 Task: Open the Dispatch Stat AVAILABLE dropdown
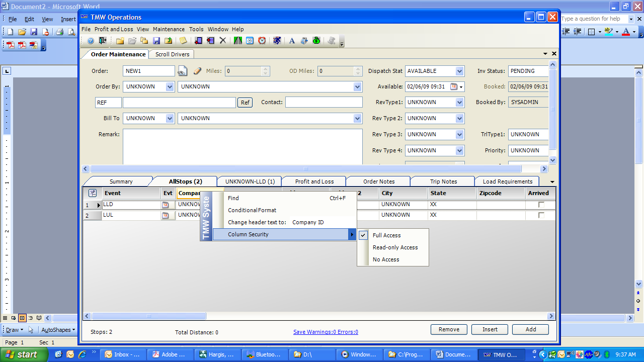(459, 71)
